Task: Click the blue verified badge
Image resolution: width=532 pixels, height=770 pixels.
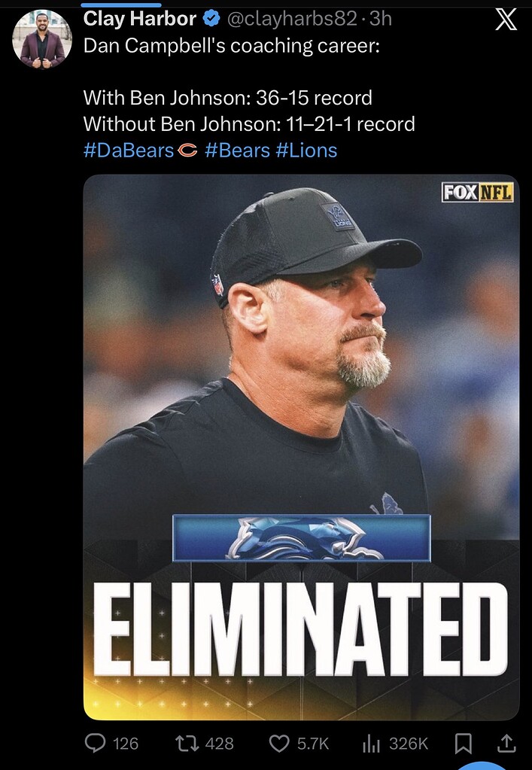Action: [211, 19]
